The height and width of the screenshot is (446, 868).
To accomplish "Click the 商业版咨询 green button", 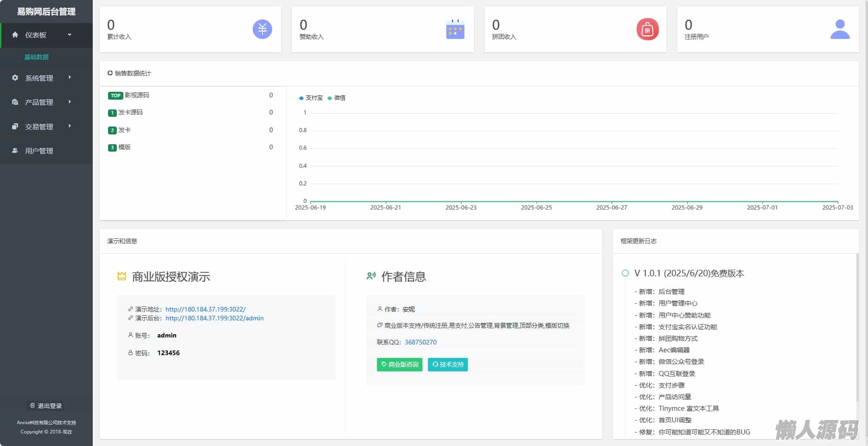I will point(399,364).
